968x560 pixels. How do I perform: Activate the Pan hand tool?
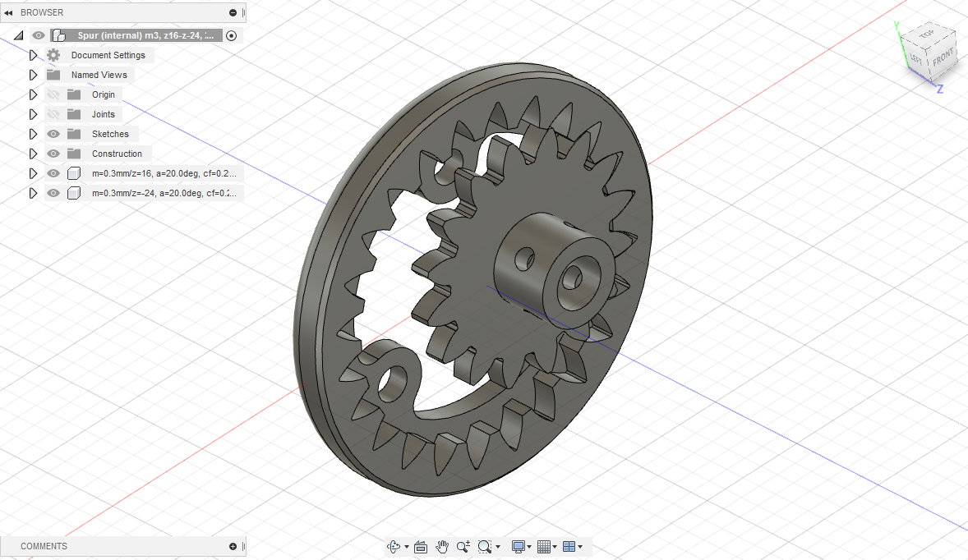442,546
